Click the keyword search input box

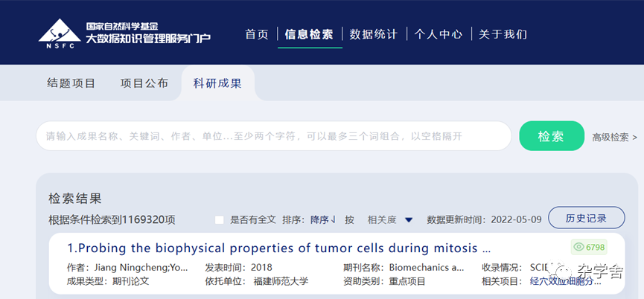pyautogui.click(x=273, y=136)
